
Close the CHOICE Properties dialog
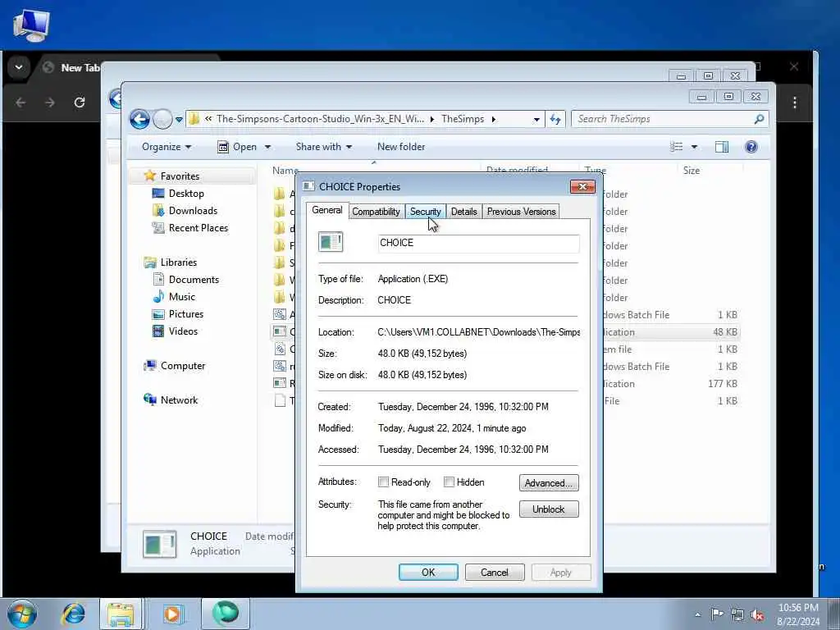click(x=583, y=186)
